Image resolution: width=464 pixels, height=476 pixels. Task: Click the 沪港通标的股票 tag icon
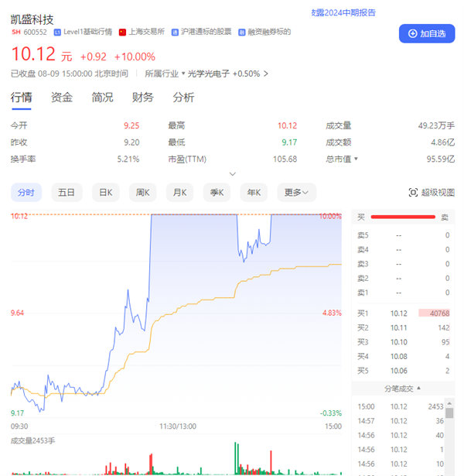(x=175, y=32)
